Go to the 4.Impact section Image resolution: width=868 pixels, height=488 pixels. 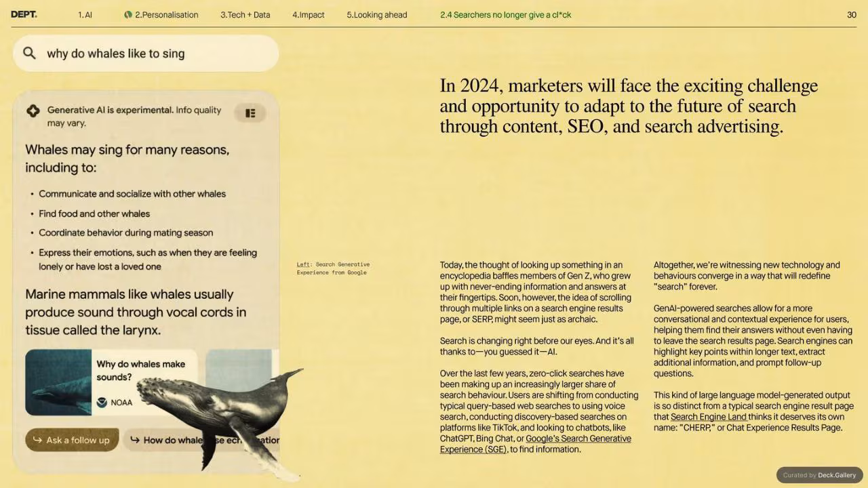308,14
